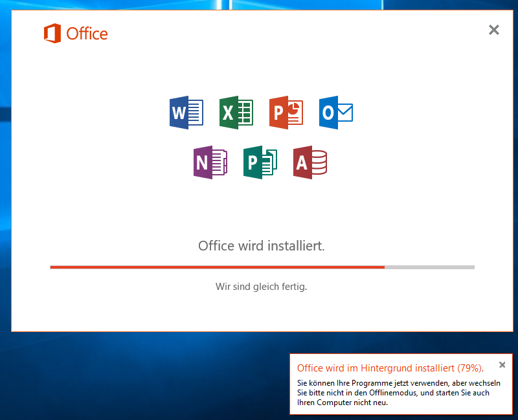Click the Word application icon
The width and height of the screenshot is (518, 420).
pos(186,113)
